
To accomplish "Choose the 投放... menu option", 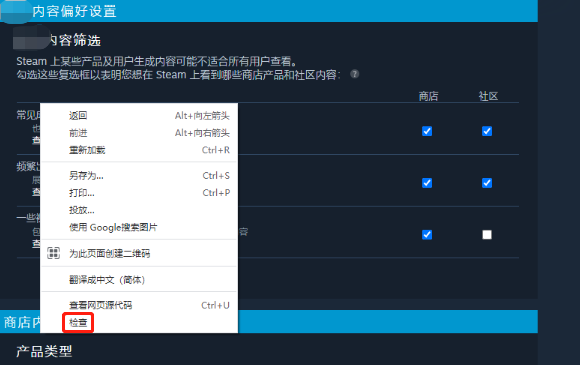I will coord(139,210).
